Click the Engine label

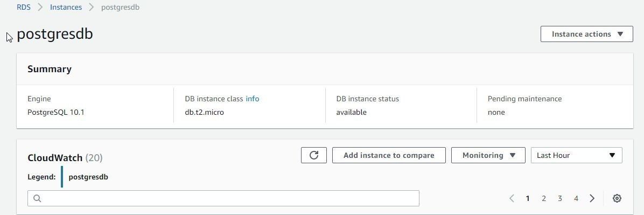39,99
